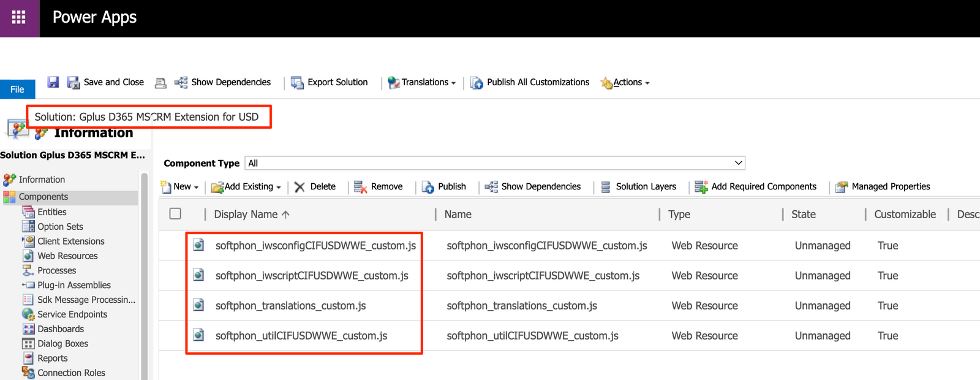Screen dimensions: 980x380
Task: Click the Type column header
Action: pyautogui.click(x=679, y=215)
